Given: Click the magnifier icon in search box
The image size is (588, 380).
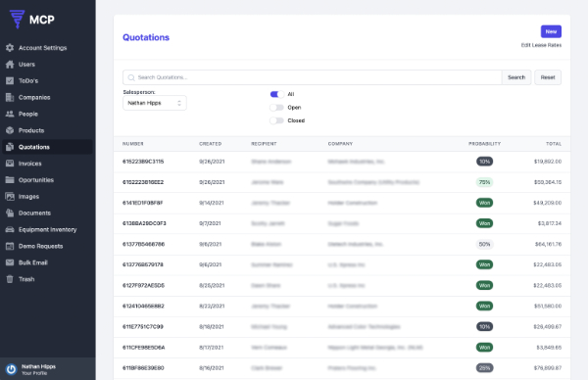Looking at the screenshot, I should coord(131,77).
